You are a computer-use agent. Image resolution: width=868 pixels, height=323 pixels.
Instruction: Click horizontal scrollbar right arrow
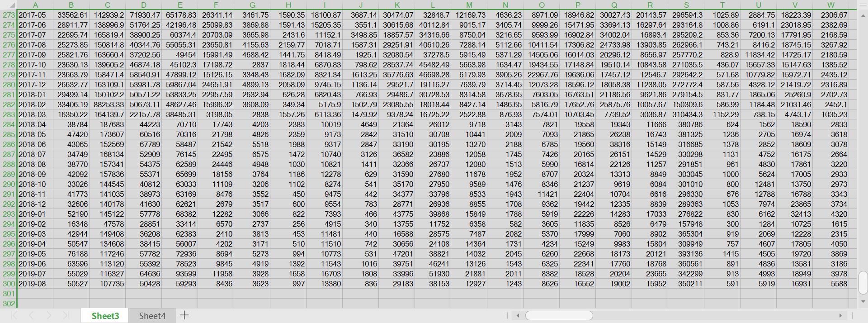point(840,315)
